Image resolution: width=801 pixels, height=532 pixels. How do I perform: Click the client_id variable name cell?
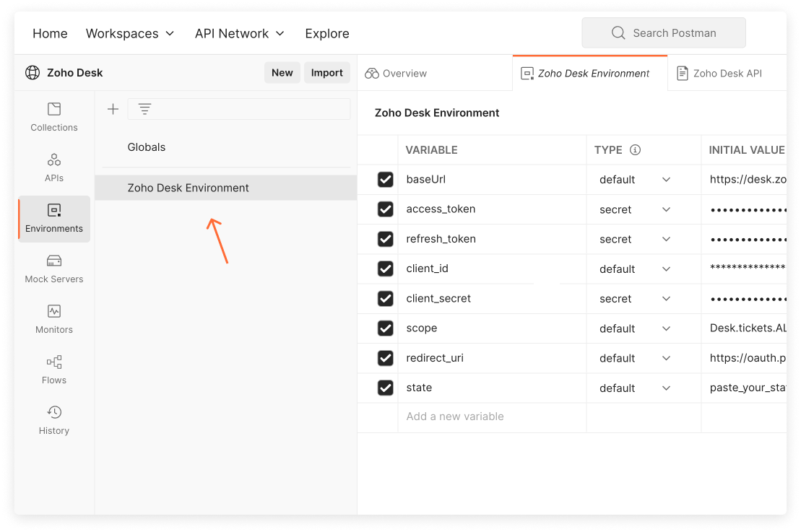coord(492,269)
